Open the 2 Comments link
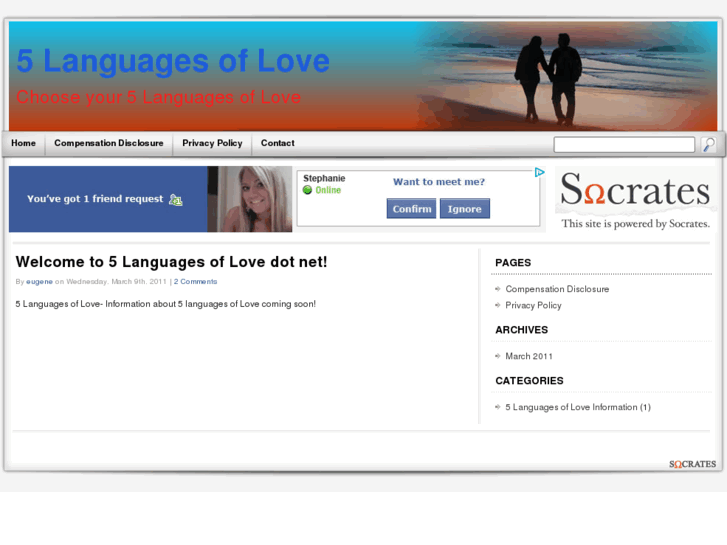Viewport: 727px width, 545px height. (195, 282)
